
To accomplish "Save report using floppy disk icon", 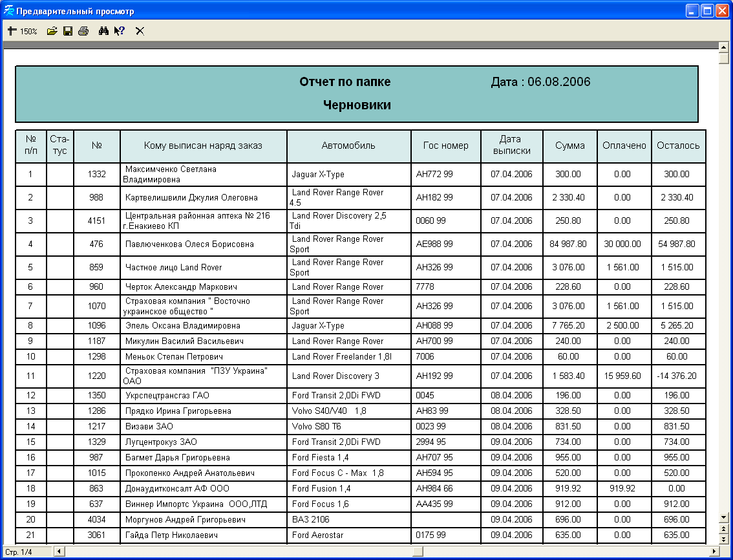I will point(67,31).
